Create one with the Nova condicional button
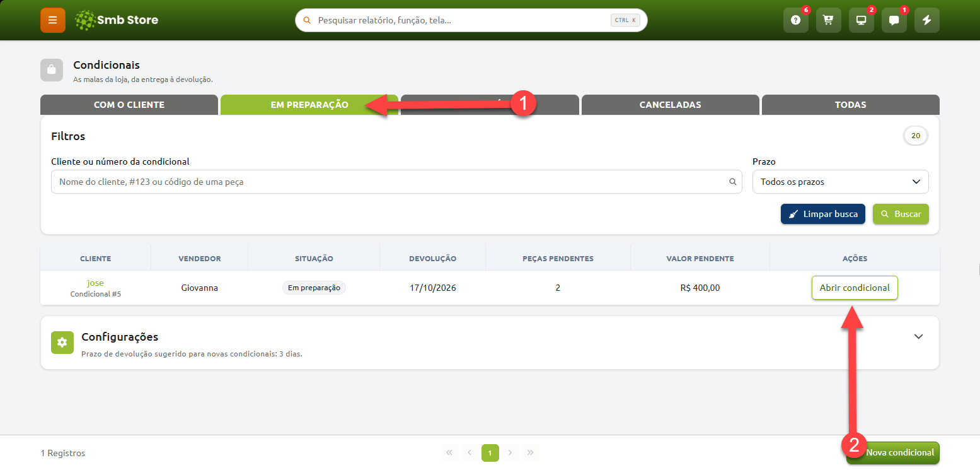This screenshot has height=470, width=980. 893,452
